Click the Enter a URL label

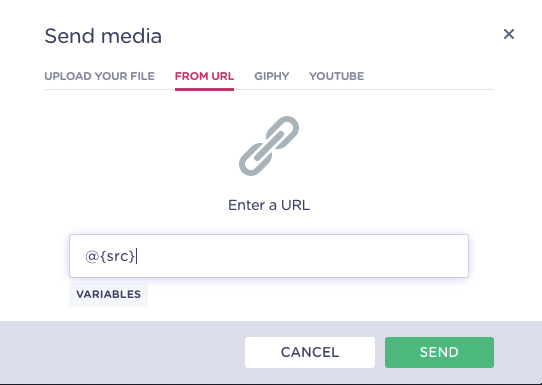269,205
